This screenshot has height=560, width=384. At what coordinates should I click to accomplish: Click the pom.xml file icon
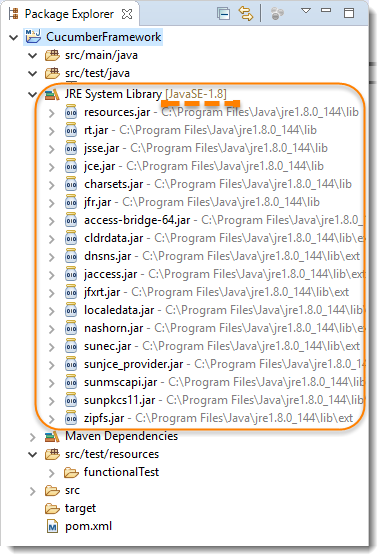pos(53,526)
